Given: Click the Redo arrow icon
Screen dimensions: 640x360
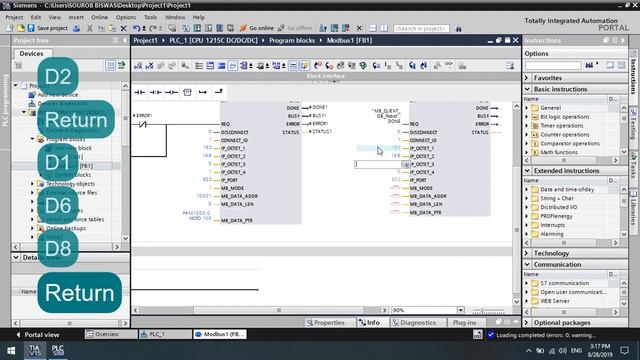Looking at the screenshot, I should coord(153,28).
